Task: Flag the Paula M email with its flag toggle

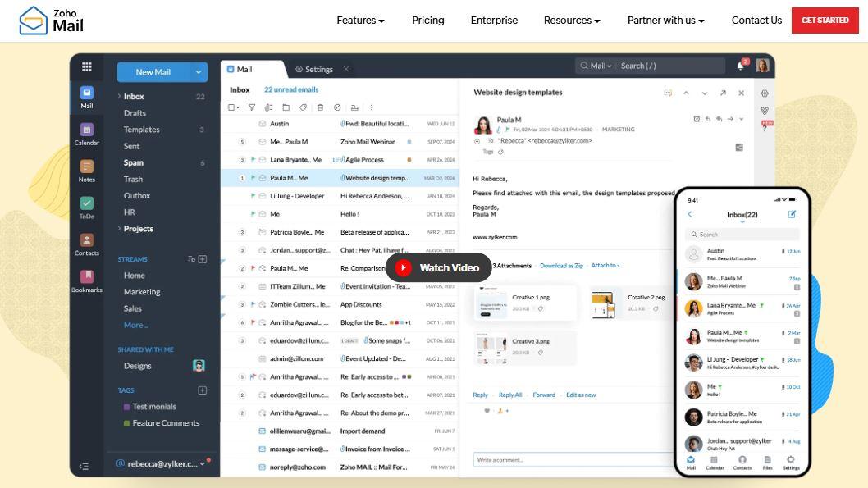Action: (x=252, y=178)
